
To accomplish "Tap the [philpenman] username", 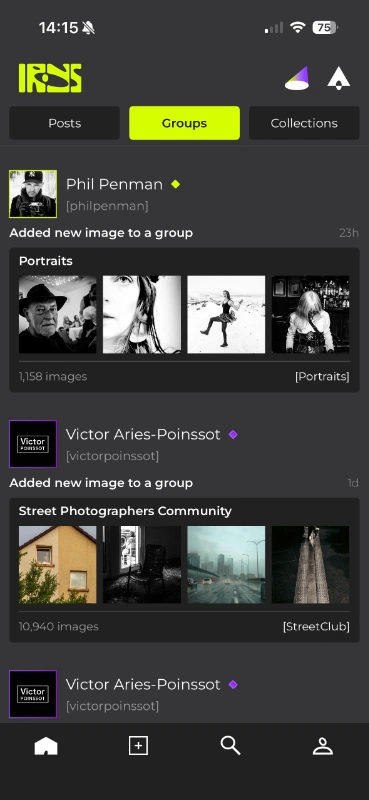I will point(107,206).
